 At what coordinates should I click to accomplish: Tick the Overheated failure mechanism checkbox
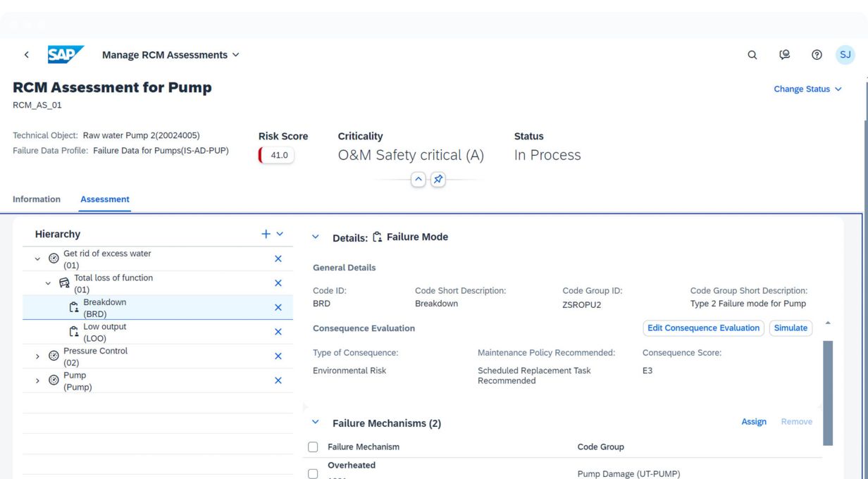click(x=314, y=474)
